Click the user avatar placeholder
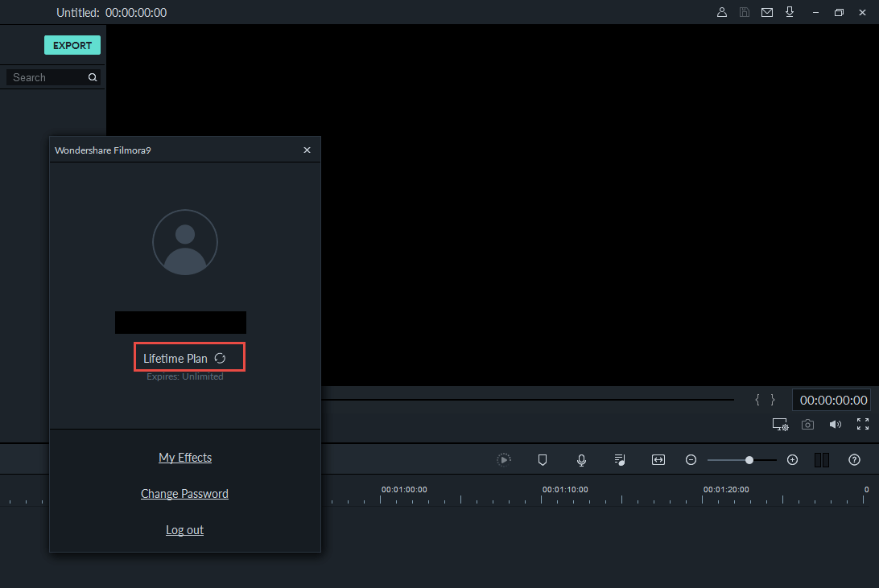This screenshot has height=588, width=879. 185,242
